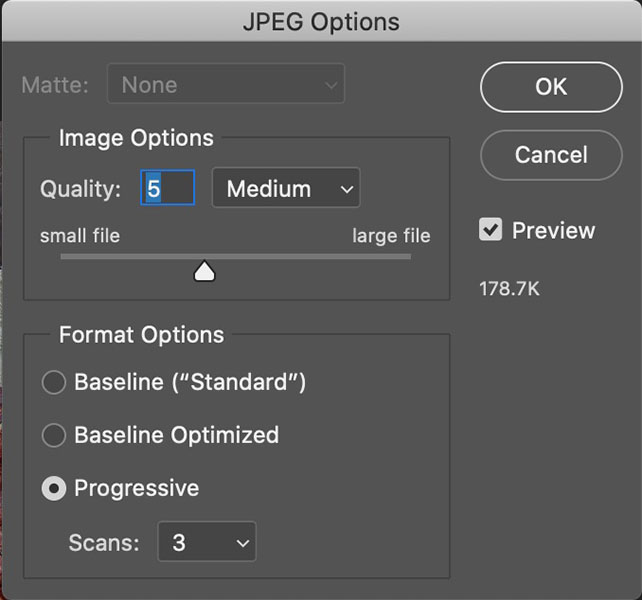Choose the Baseline Optimized format option

point(54,435)
